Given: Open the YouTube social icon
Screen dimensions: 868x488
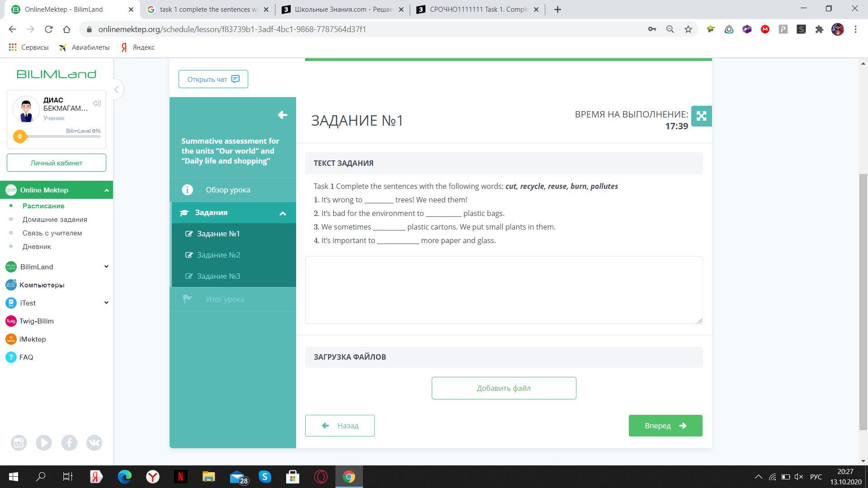Looking at the screenshot, I should click(44, 443).
